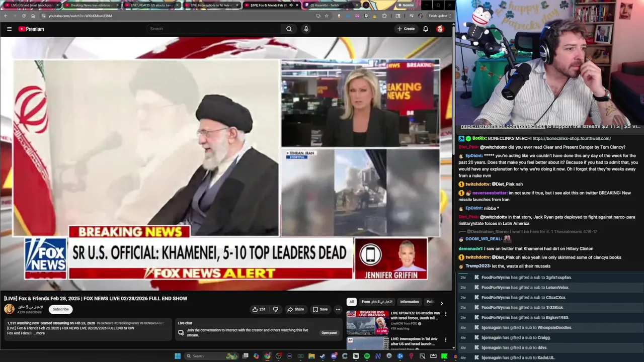Click the Finish update button

tap(439, 16)
